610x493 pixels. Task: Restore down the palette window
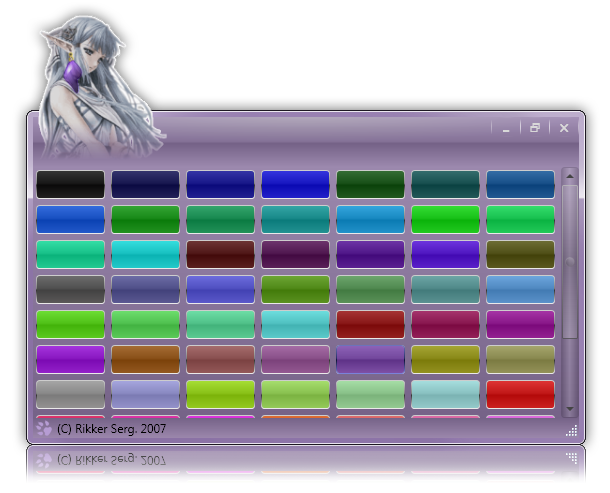pyautogui.click(x=535, y=128)
